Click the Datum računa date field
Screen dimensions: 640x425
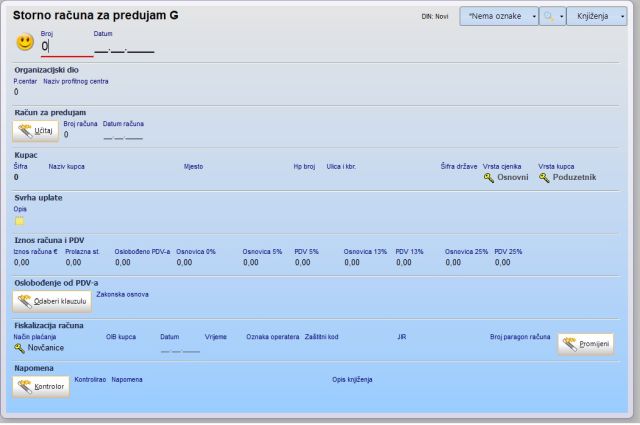coord(123,134)
